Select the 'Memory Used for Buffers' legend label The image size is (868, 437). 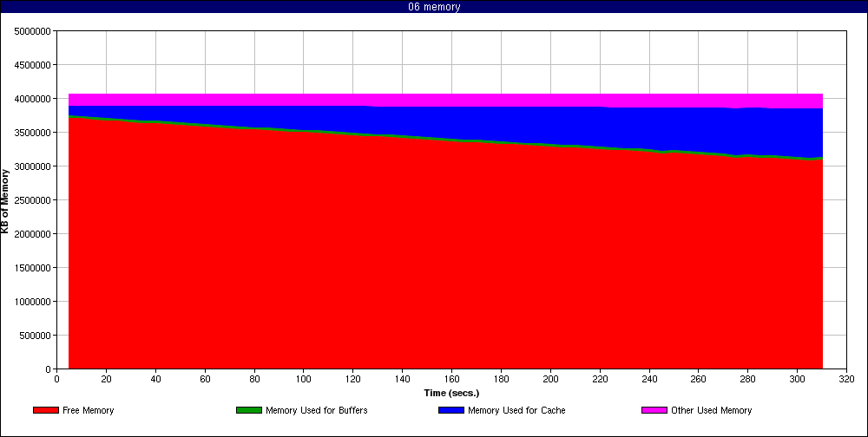coord(317,410)
